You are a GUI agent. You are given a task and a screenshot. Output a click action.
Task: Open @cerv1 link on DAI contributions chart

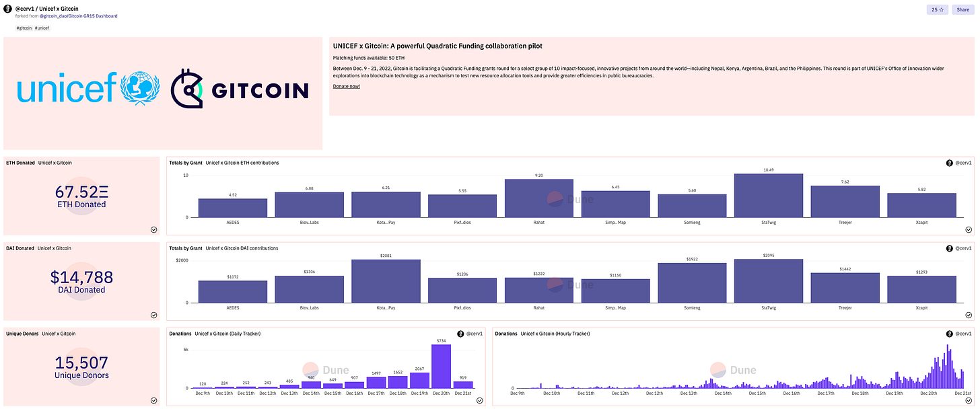[963, 248]
